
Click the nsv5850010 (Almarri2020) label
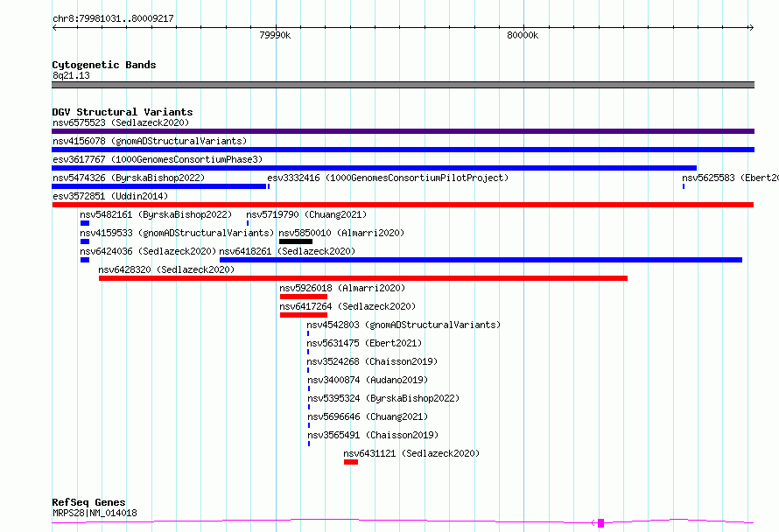pos(342,233)
